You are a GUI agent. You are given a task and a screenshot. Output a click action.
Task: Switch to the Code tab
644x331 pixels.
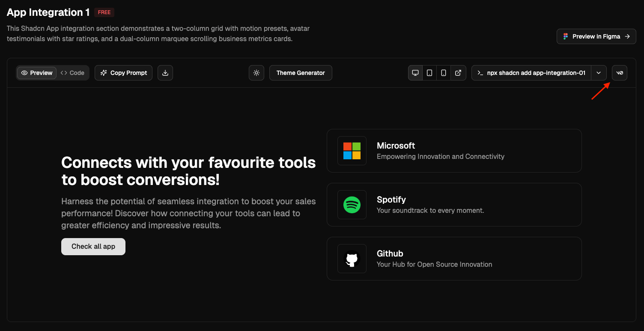pos(72,73)
